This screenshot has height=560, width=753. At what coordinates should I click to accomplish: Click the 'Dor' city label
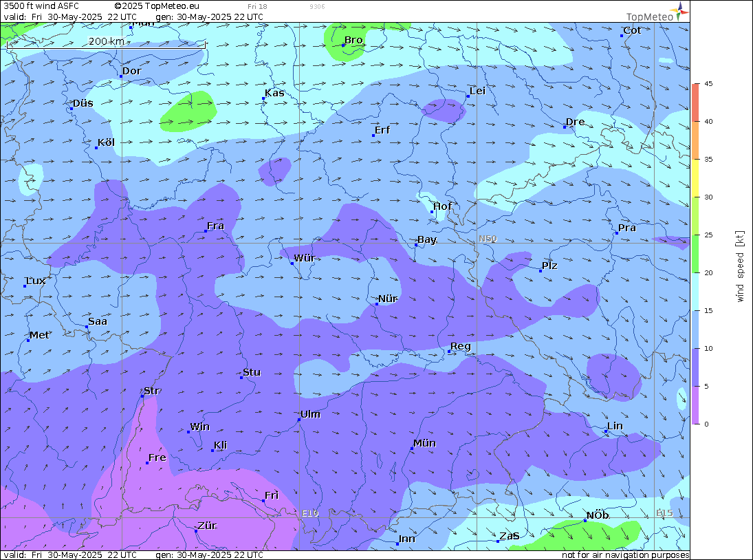click(131, 71)
